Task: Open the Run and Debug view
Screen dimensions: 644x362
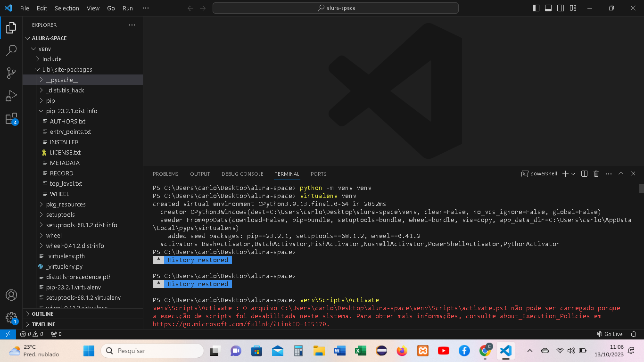Action: (11, 96)
